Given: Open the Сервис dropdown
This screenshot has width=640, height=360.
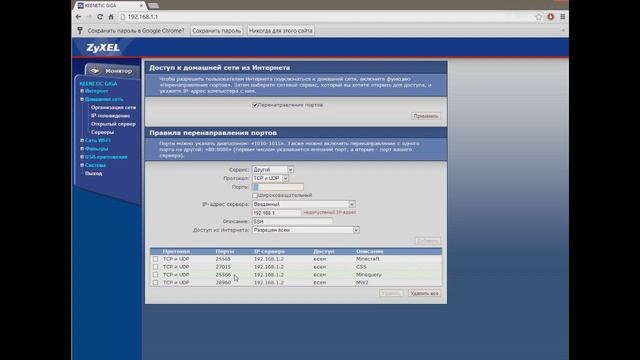Looking at the screenshot, I should pyautogui.click(x=273, y=170).
